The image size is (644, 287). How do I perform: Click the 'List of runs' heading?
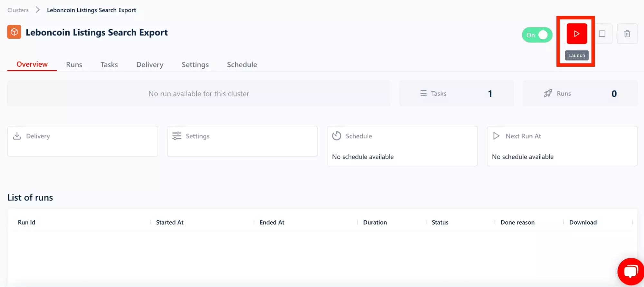[30, 197]
